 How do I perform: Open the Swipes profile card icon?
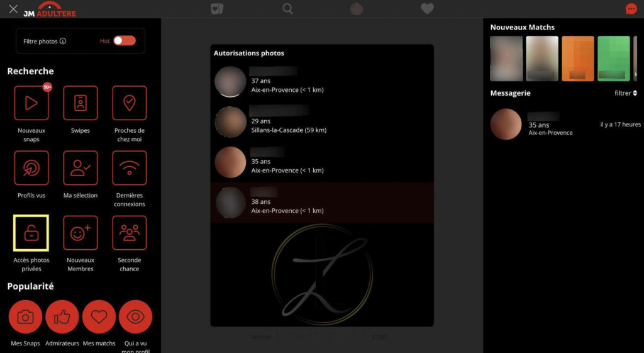click(80, 103)
